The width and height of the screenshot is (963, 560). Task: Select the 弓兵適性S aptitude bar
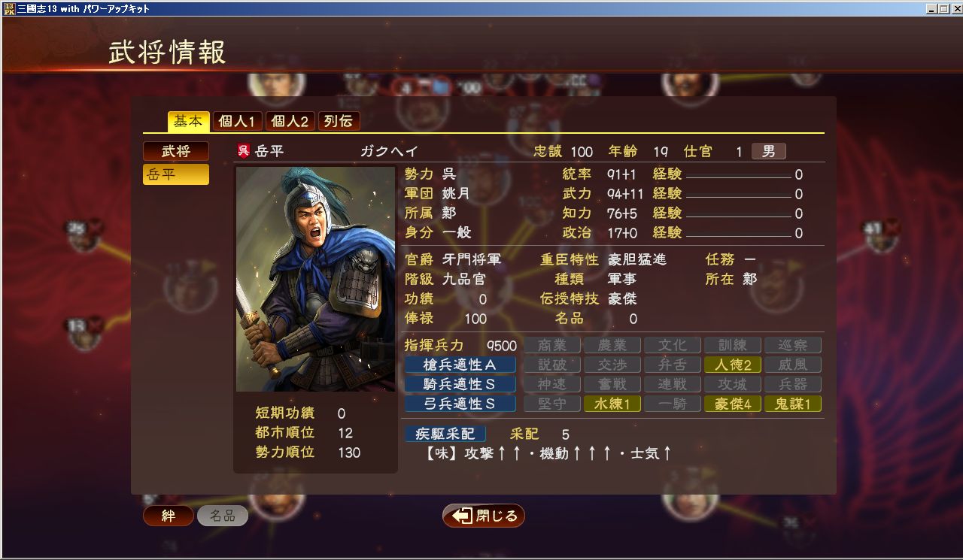point(460,404)
